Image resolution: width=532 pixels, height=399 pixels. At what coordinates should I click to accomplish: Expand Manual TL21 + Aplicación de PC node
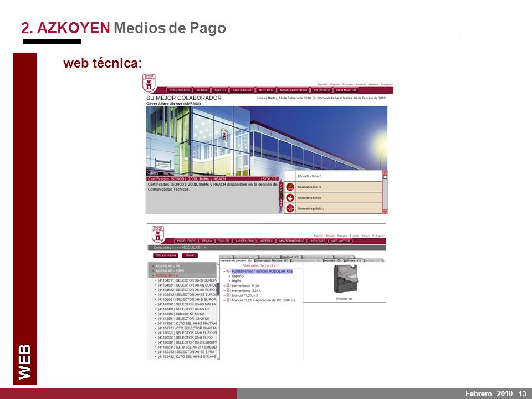pyautogui.click(x=224, y=300)
